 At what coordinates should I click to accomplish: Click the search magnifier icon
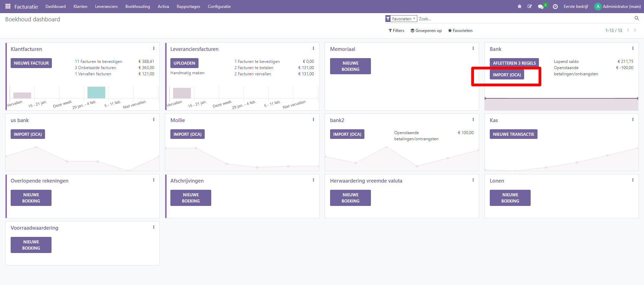coord(636,18)
